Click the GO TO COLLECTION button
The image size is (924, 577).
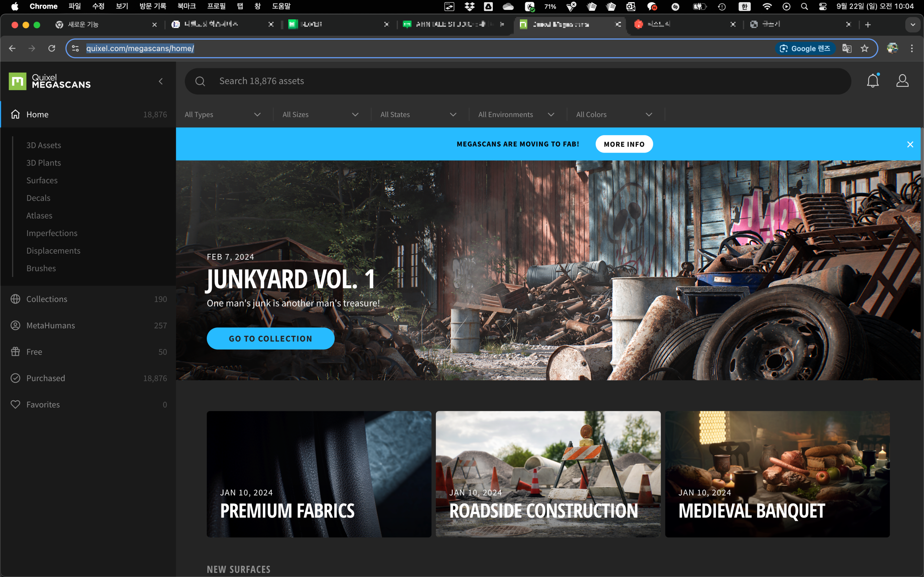pos(270,339)
